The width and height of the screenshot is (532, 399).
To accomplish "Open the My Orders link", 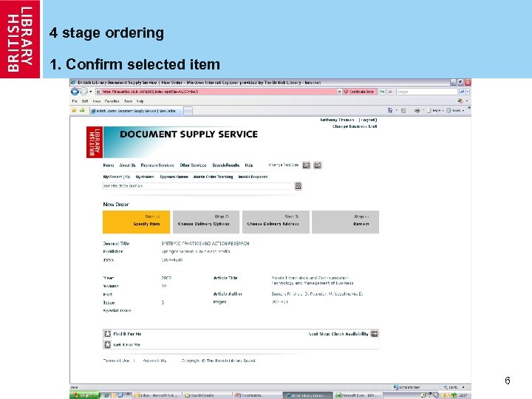I will (145, 177).
